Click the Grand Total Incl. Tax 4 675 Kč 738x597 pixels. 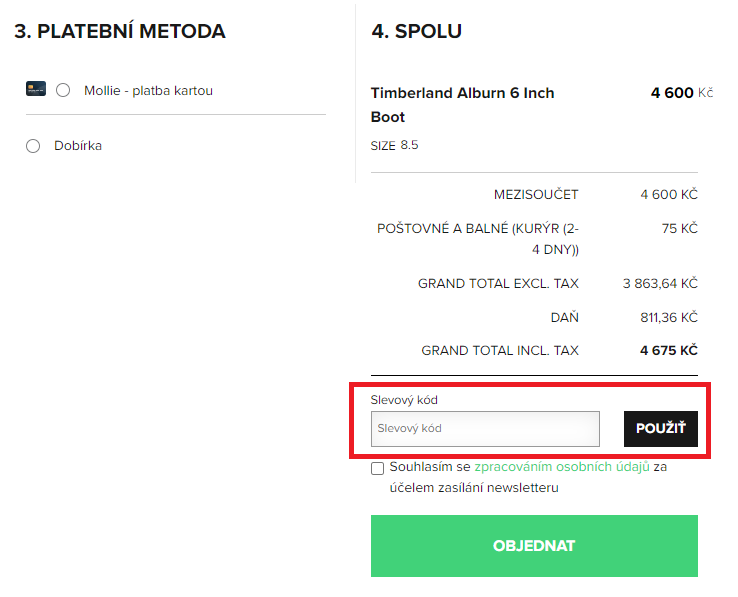tap(669, 350)
